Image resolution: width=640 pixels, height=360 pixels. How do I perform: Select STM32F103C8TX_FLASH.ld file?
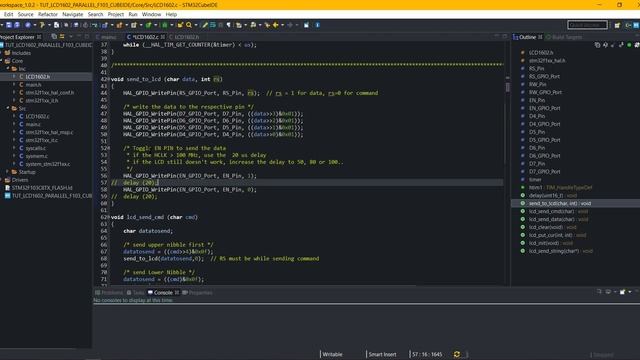(42, 188)
